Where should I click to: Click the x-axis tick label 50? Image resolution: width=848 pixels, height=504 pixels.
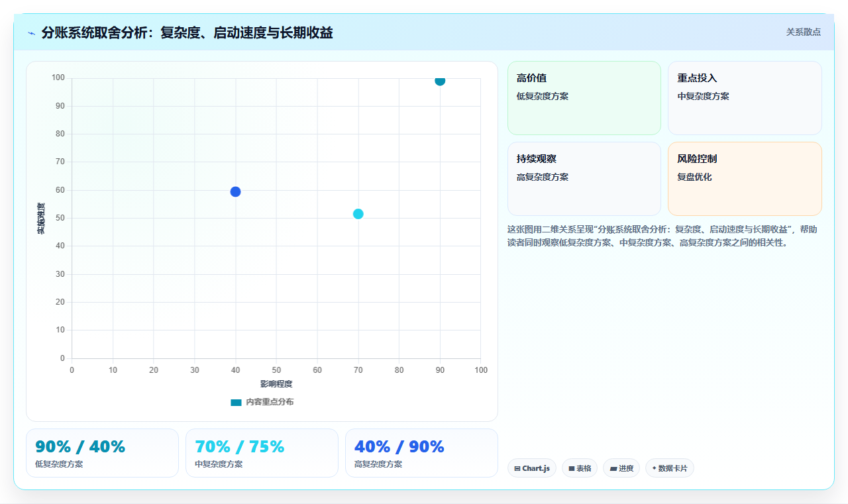pyautogui.click(x=276, y=370)
